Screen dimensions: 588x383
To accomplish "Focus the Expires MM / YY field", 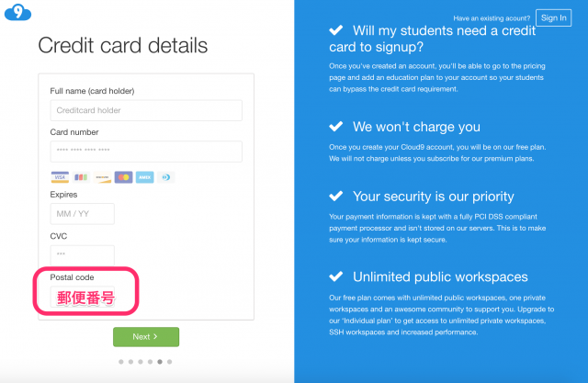I will click(x=82, y=214).
